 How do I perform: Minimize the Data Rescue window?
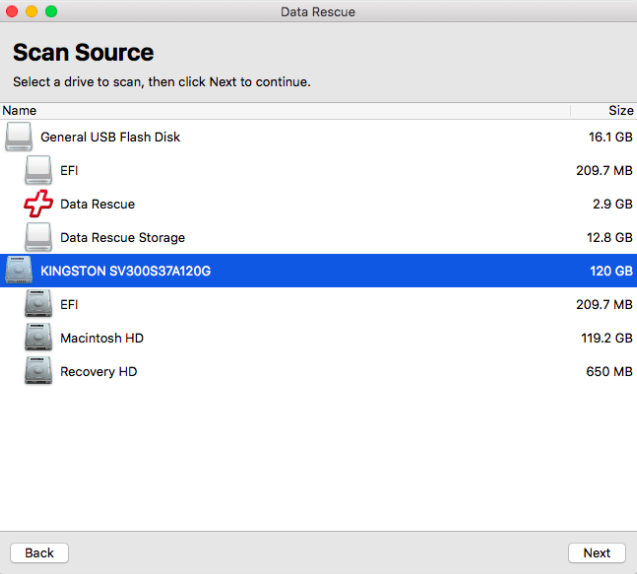coord(32,11)
